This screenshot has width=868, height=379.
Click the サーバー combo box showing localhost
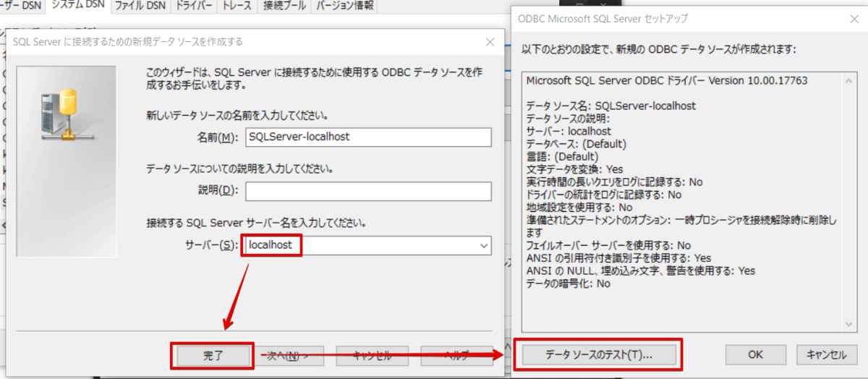[368, 245]
